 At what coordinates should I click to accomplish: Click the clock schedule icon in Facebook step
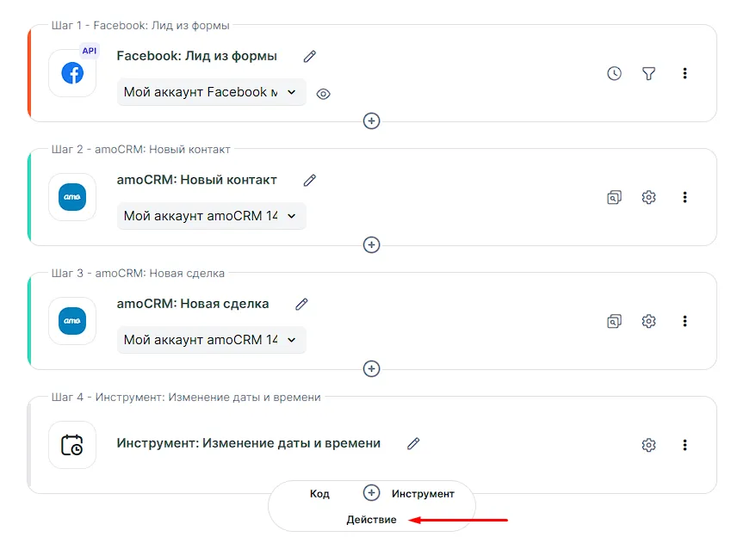pyautogui.click(x=614, y=74)
